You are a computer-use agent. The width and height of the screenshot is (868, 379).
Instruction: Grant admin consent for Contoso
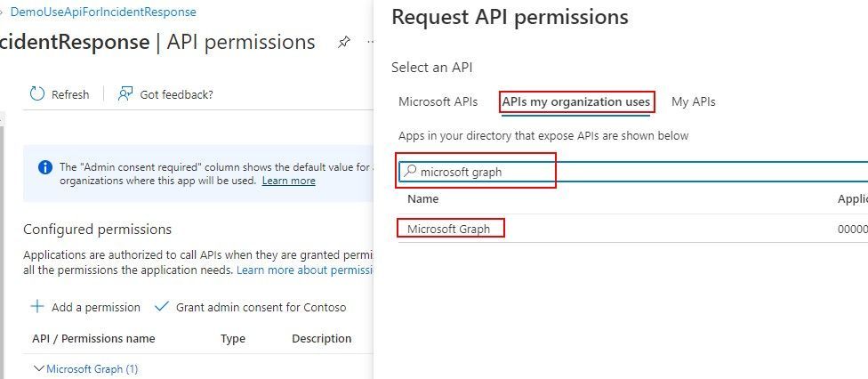point(250,307)
